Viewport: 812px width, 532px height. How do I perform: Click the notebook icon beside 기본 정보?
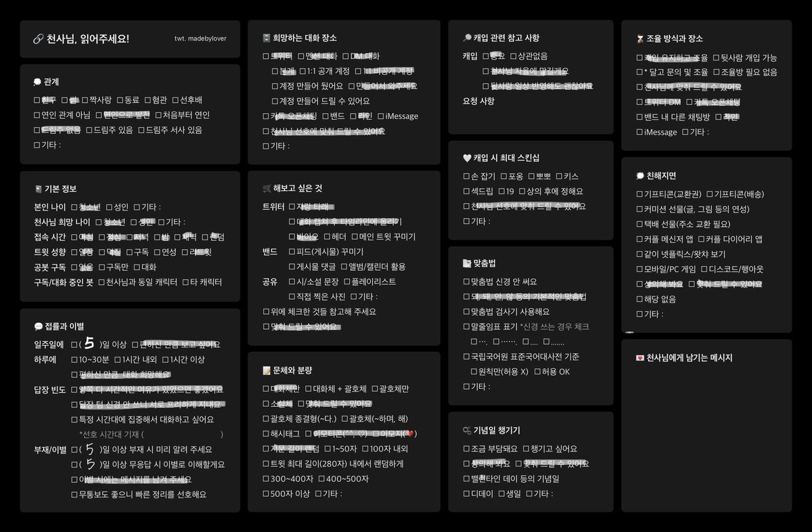[37, 190]
